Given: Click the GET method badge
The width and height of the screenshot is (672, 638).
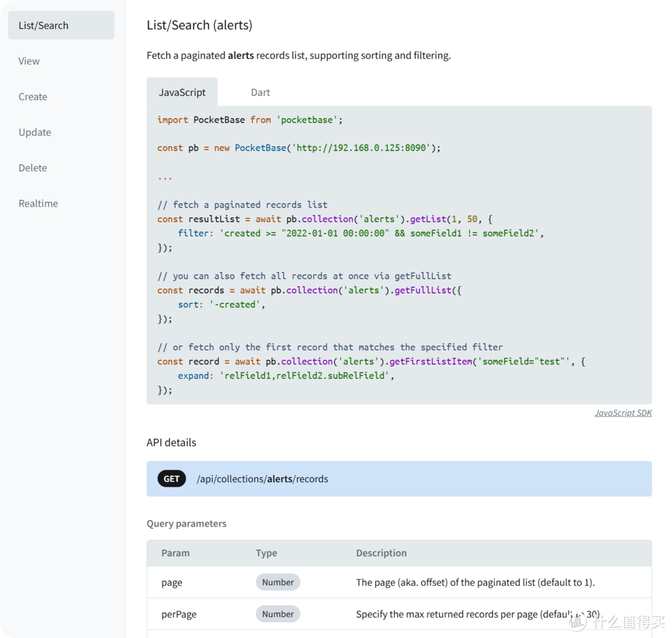Looking at the screenshot, I should pyautogui.click(x=172, y=479).
